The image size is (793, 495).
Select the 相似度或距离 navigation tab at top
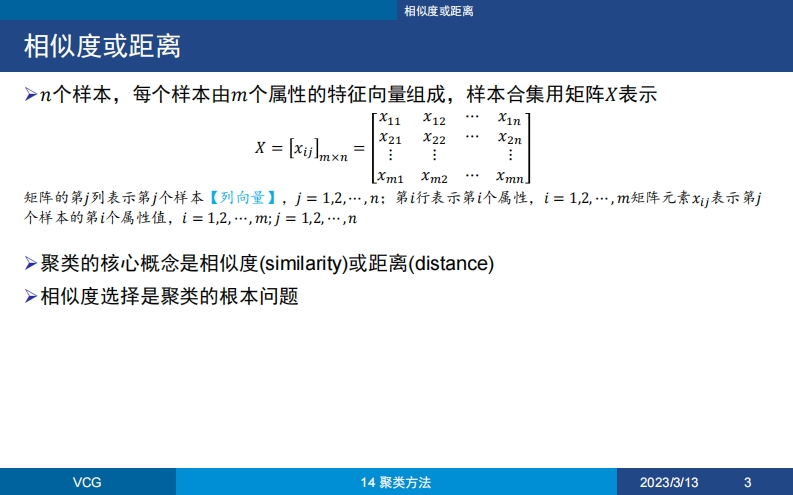coord(438,10)
